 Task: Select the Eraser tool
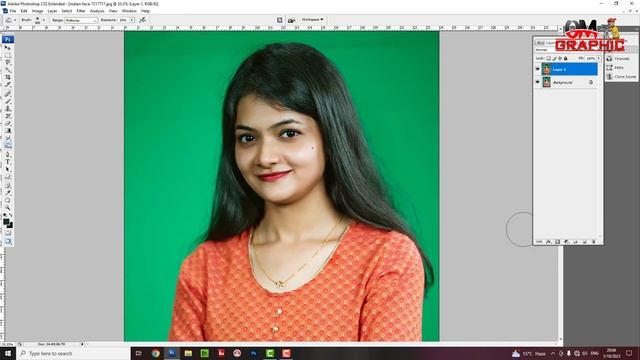coord(8,123)
